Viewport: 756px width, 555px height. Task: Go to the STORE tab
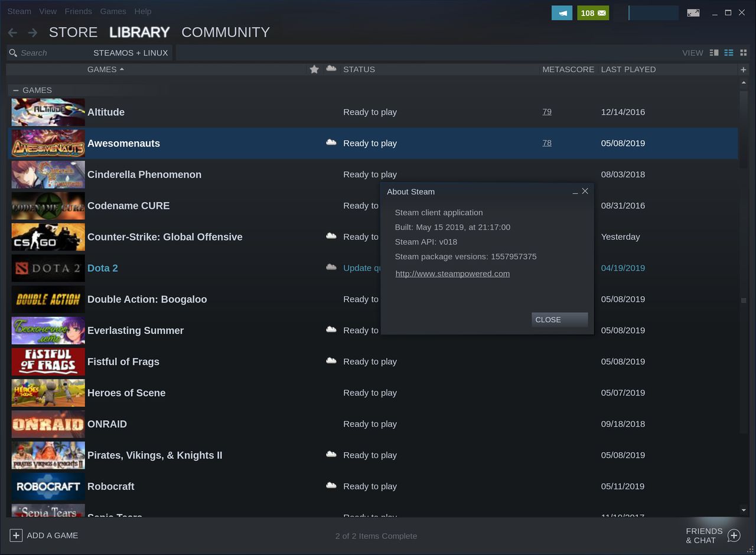73,33
